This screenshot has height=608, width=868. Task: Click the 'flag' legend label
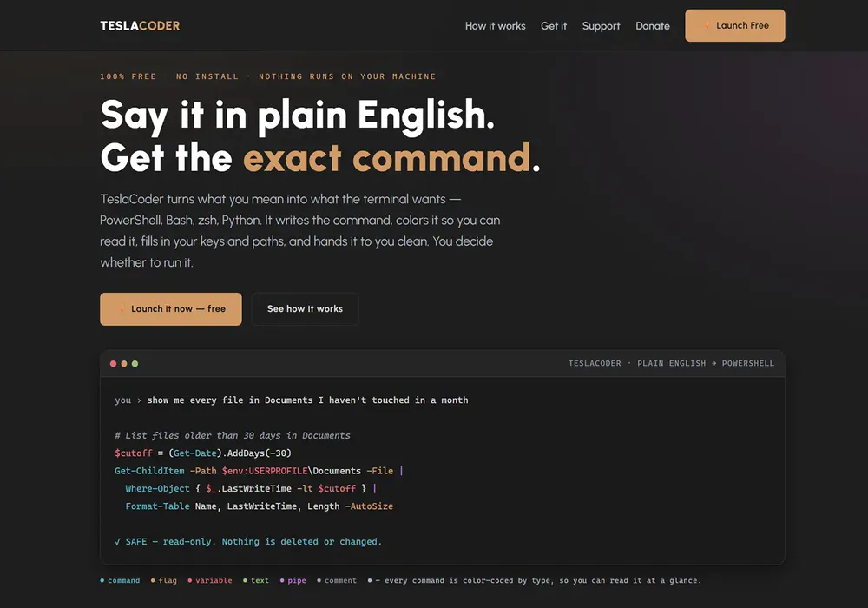[168, 580]
